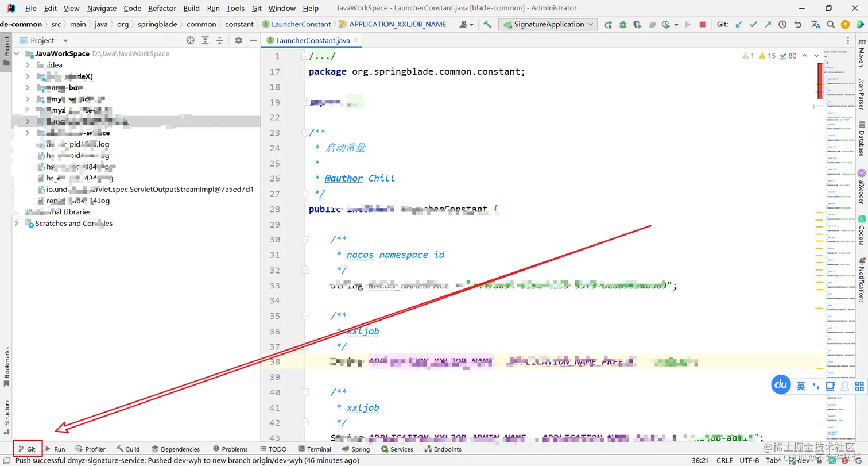
Task: Click the Git push status message
Action: tap(188, 460)
